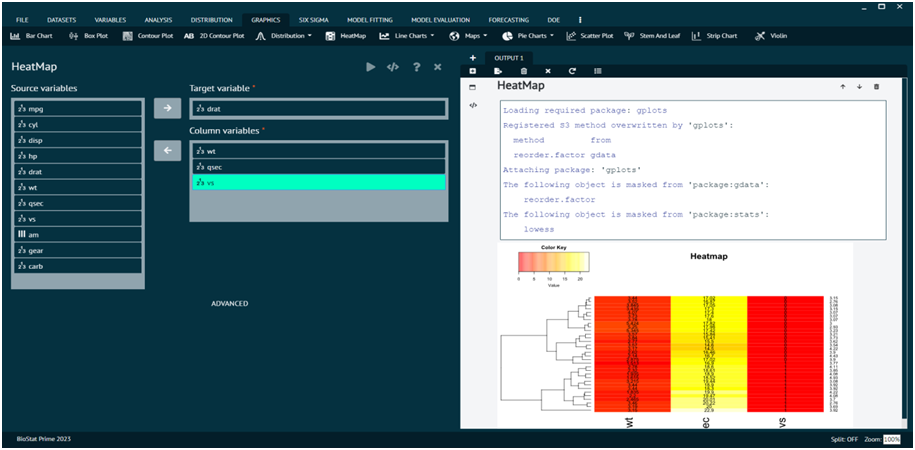Select hp in Source variables
This screenshot has width=915, height=450.
78,156
